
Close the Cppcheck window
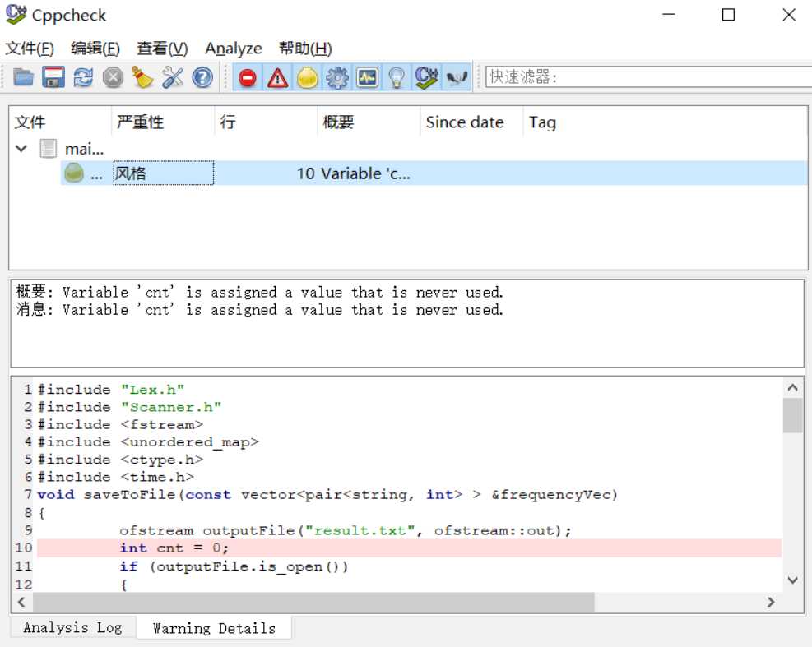coord(789,15)
